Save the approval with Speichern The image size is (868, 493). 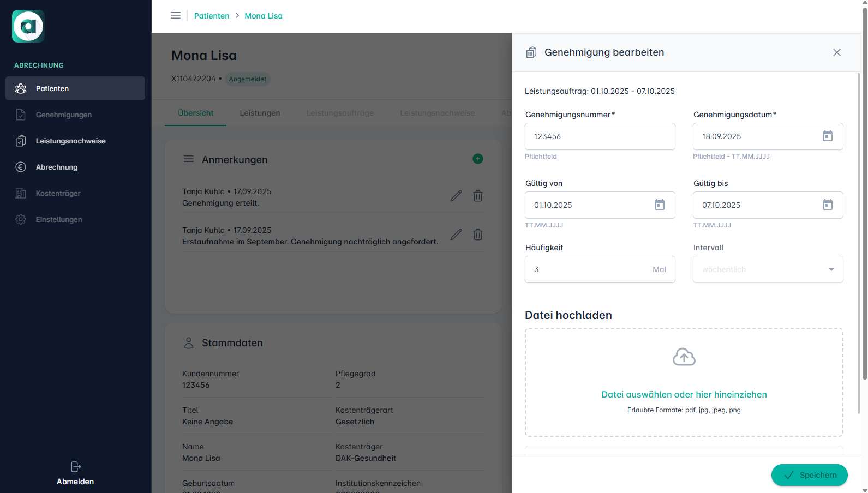pos(809,475)
